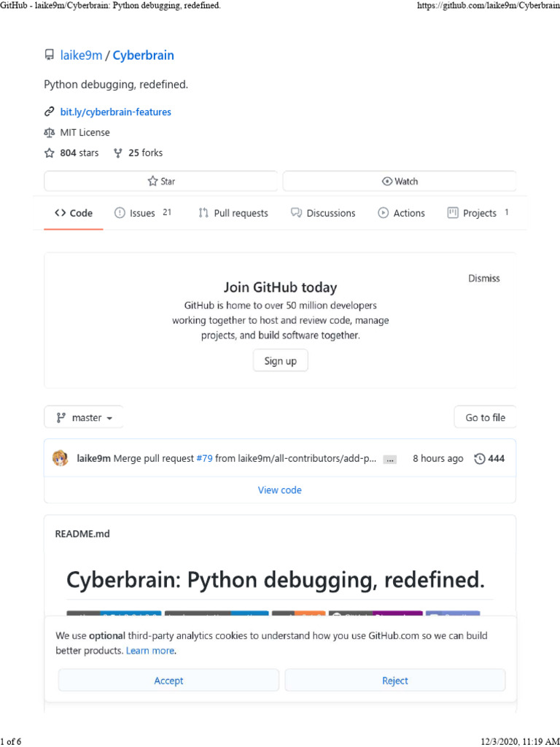
Task: Open the View code link
Action: pyautogui.click(x=280, y=490)
